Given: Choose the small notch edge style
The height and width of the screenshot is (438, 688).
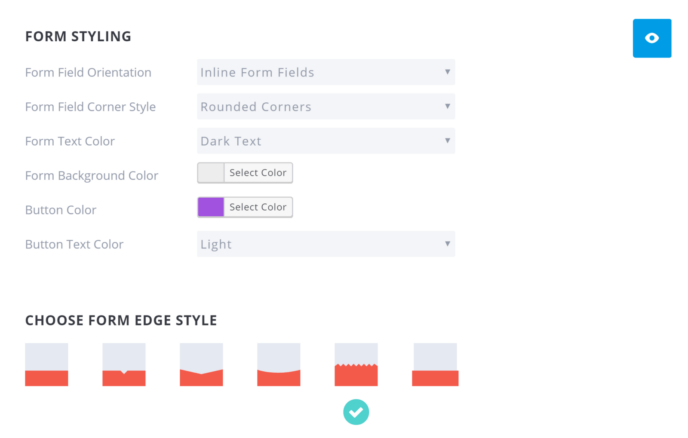Looking at the screenshot, I should [x=124, y=365].
